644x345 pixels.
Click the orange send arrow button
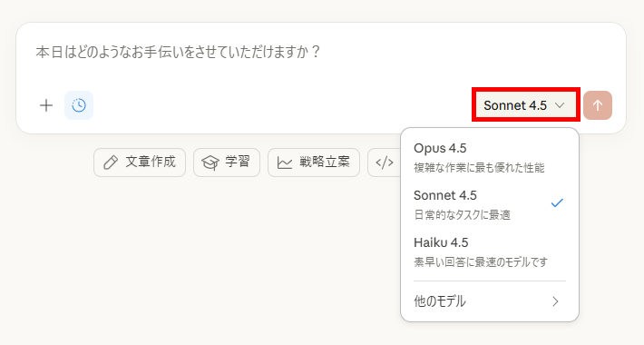click(x=598, y=105)
